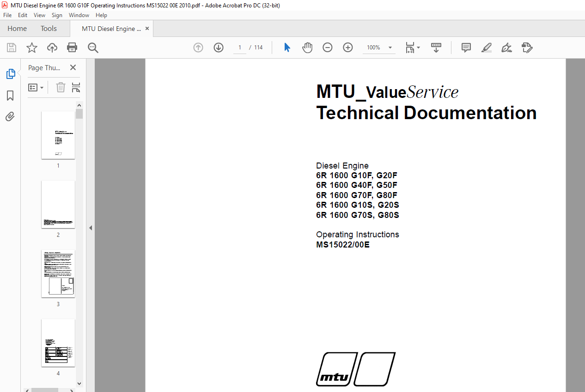Open the fit page options icon
This screenshot has width=585, height=392.
tap(413, 48)
